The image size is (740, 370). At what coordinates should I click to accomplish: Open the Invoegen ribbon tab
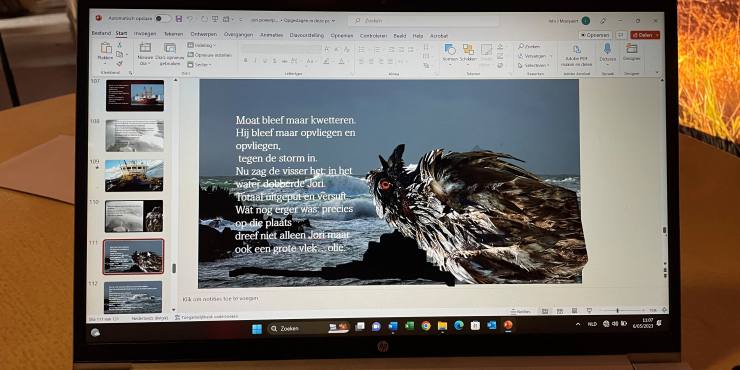point(145,34)
